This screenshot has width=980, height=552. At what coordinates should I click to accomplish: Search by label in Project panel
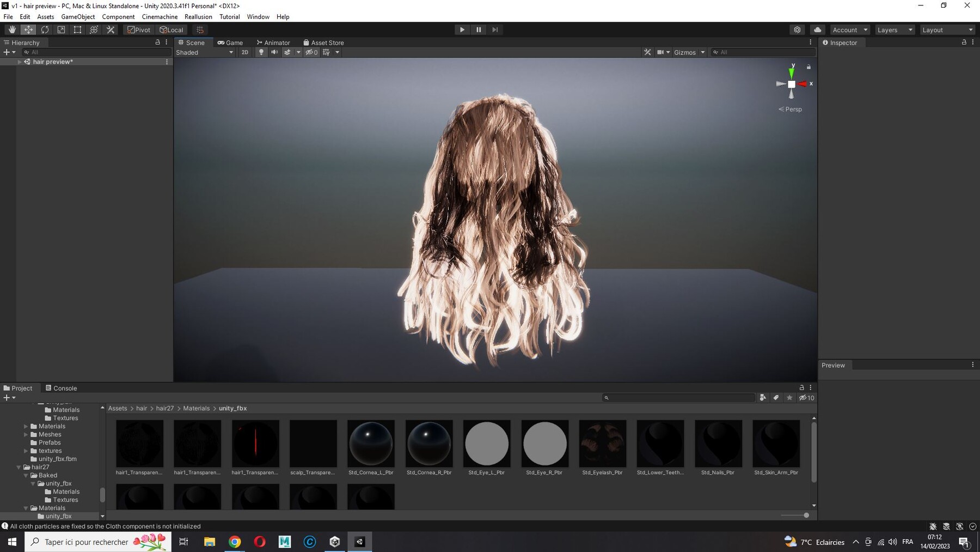776,398
